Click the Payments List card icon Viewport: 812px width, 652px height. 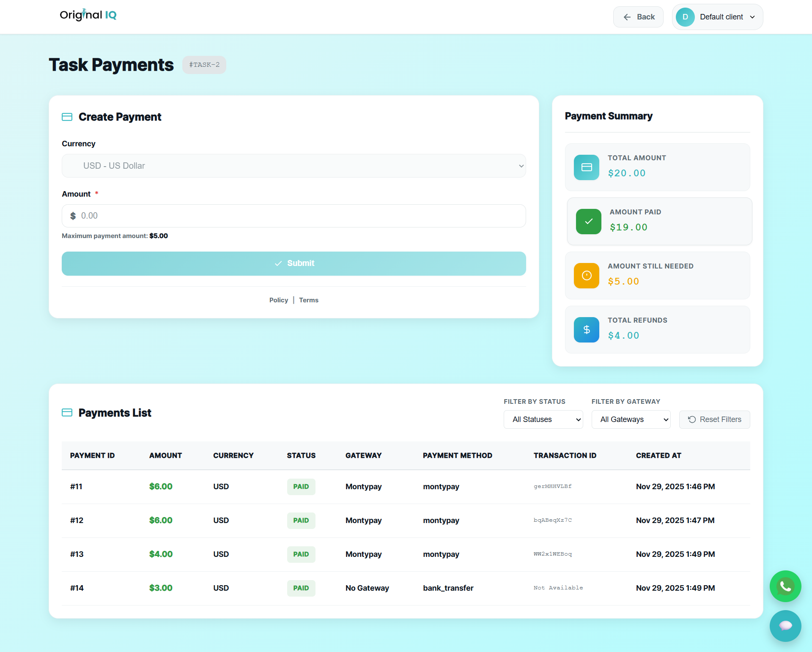pos(67,412)
